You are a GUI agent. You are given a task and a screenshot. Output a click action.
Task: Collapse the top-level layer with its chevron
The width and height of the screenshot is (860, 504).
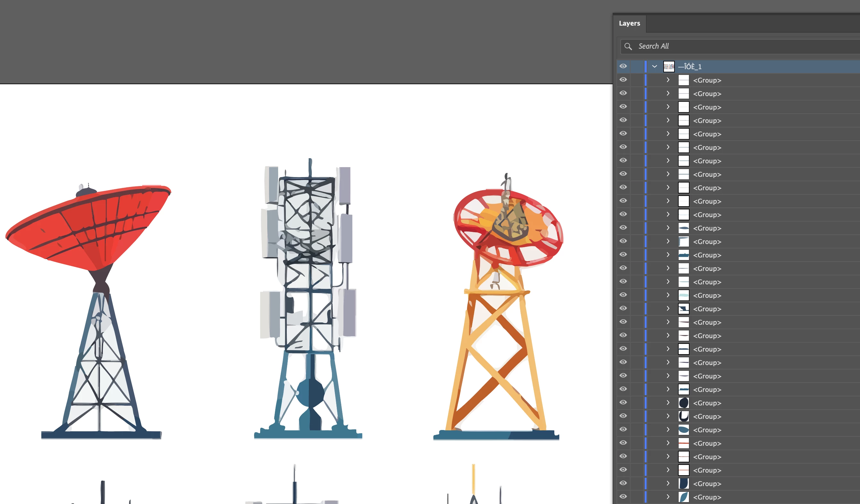pos(654,67)
